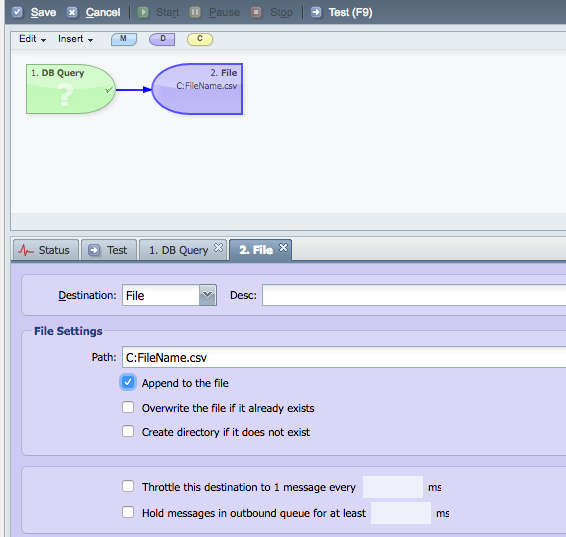This screenshot has height=537, width=566.
Task: Close the 2. File tab
Action: pyautogui.click(x=284, y=248)
